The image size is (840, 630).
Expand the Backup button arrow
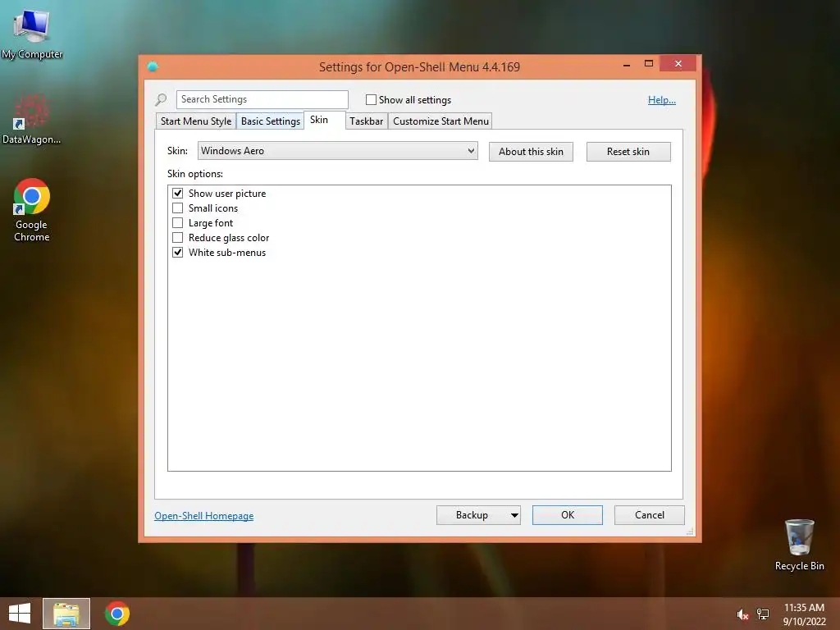click(x=514, y=515)
